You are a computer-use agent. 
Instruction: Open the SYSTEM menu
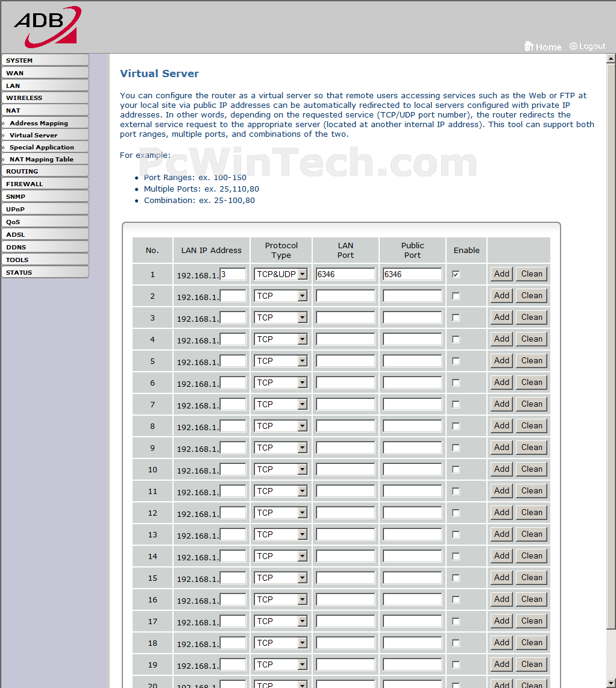pos(45,60)
